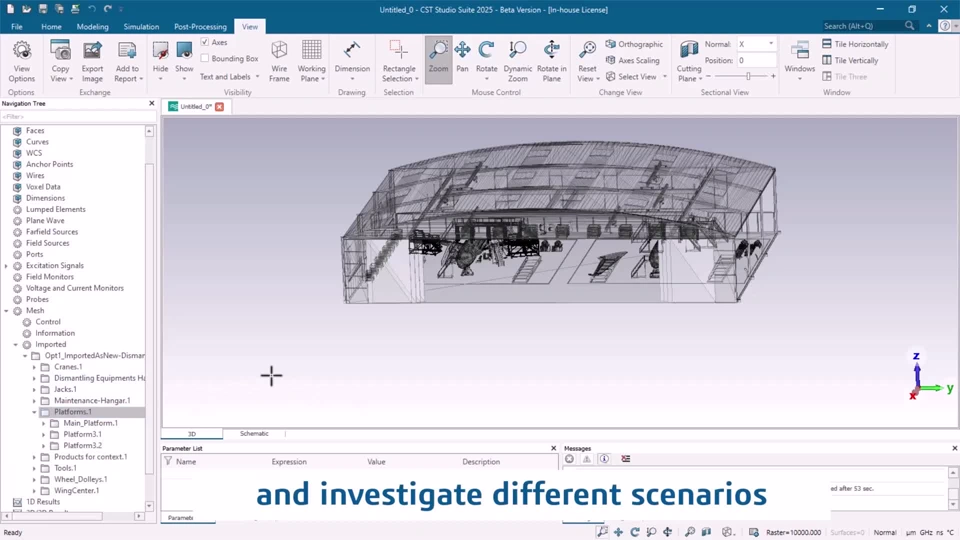The image size is (960, 540).
Task: Switch to Orthographic view
Action: [634, 44]
